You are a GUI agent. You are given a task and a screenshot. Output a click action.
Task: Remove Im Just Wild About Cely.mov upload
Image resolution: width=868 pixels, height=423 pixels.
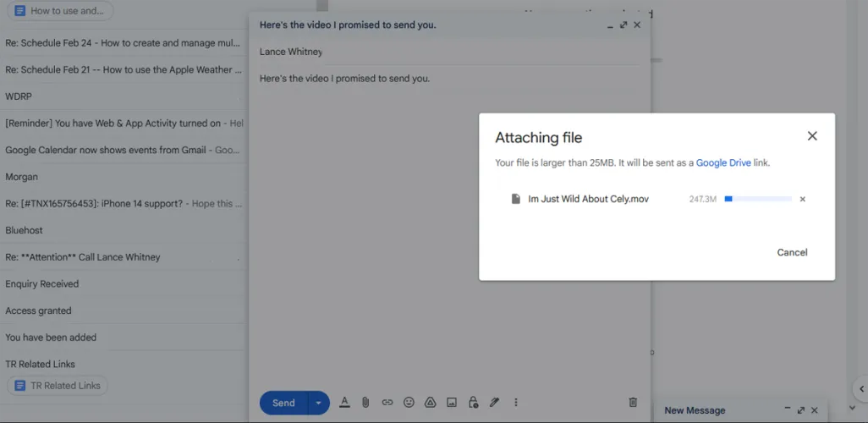click(x=803, y=200)
